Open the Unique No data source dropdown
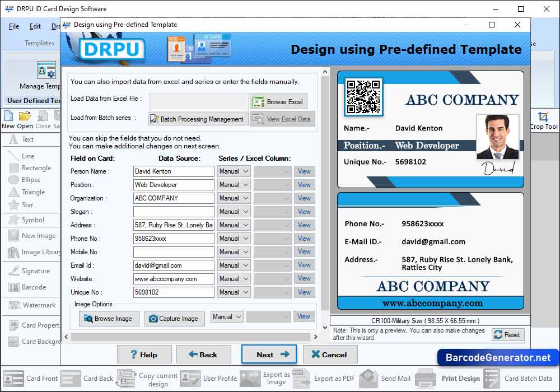 pos(234,292)
